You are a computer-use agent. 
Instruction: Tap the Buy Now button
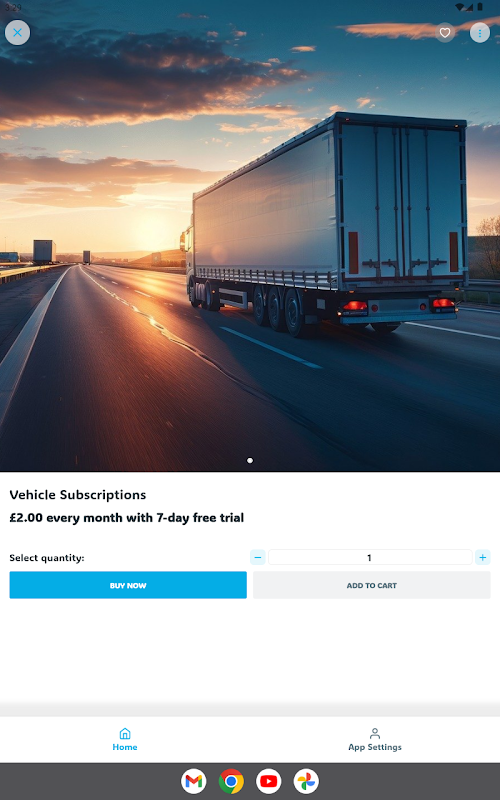[128, 585]
